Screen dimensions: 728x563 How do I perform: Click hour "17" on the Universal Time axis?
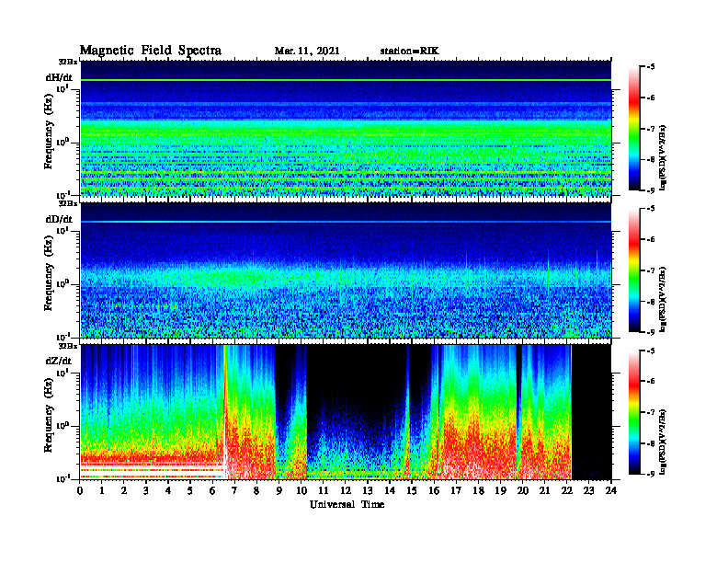point(457,491)
